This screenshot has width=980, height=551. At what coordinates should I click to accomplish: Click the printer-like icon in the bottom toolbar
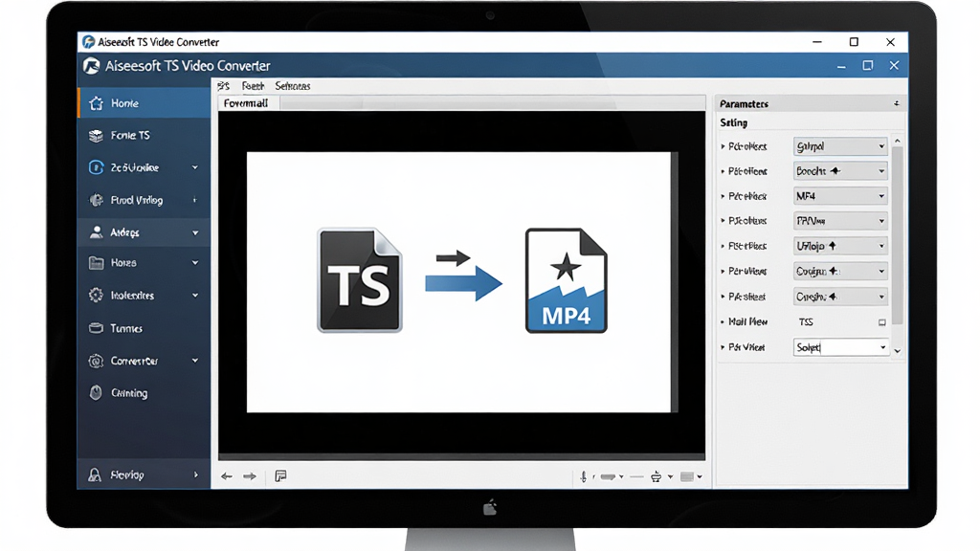pyautogui.click(x=656, y=476)
